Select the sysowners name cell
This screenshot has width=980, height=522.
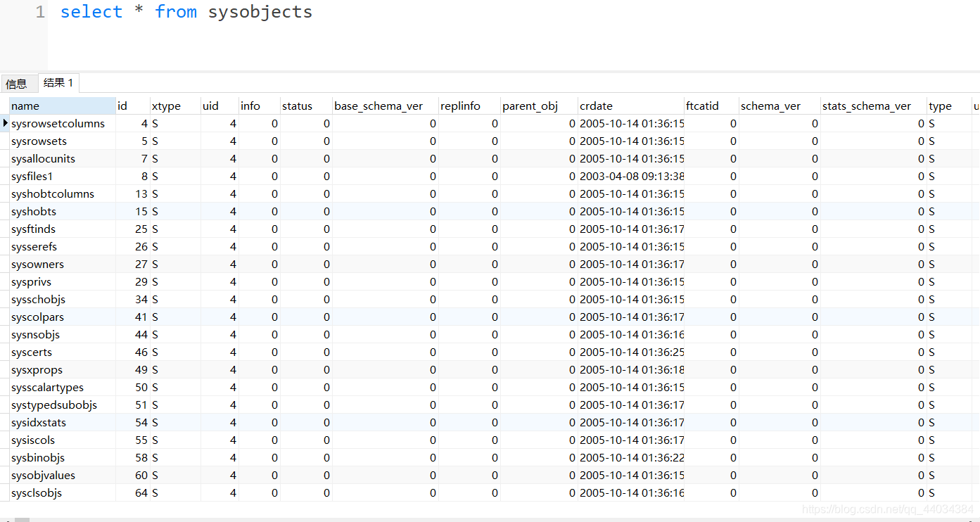pyautogui.click(x=63, y=264)
